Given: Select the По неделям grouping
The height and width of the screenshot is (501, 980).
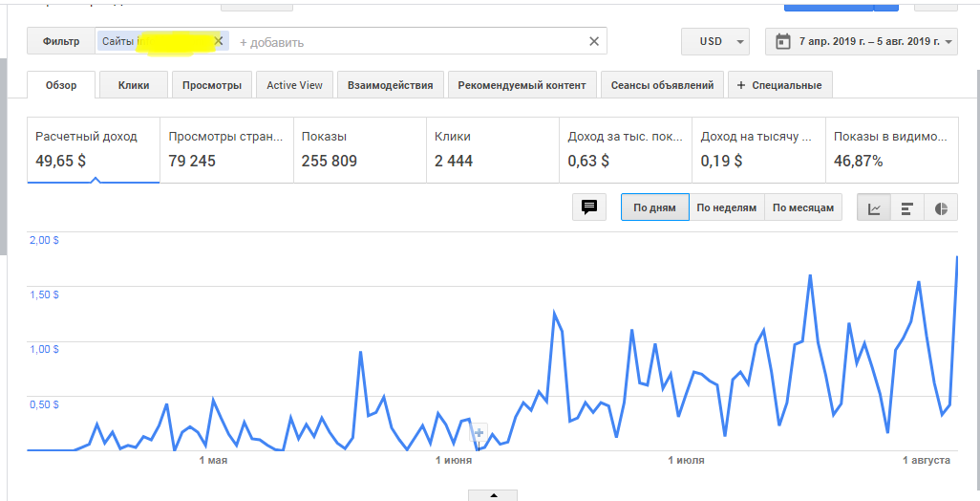Looking at the screenshot, I should 726,207.
